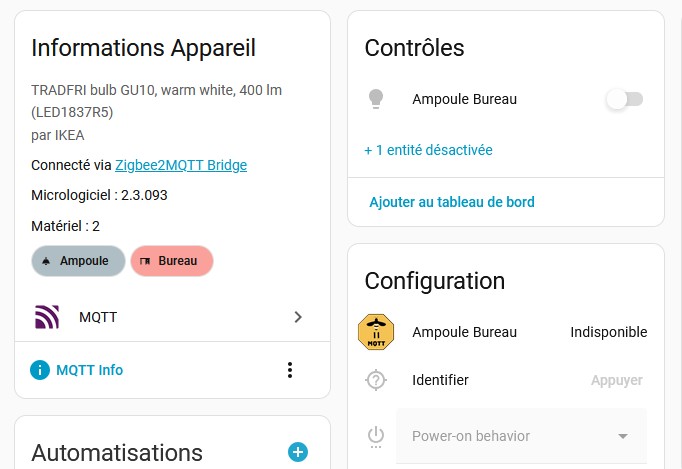Expand the MQTT integration row chevron
Viewport: 682px width, 469px height.
(x=297, y=317)
